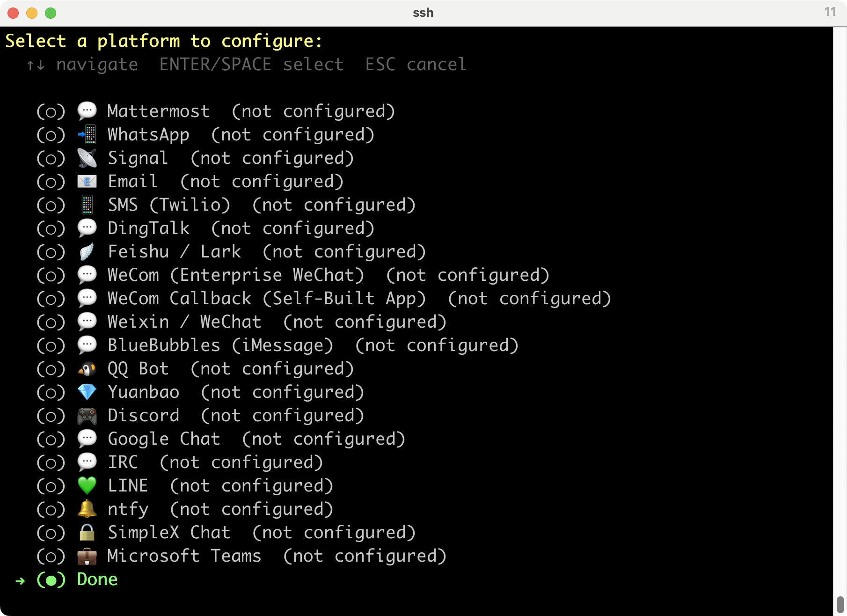Select the Mattermost radio button
The image size is (847, 616).
click(x=51, y=111)
